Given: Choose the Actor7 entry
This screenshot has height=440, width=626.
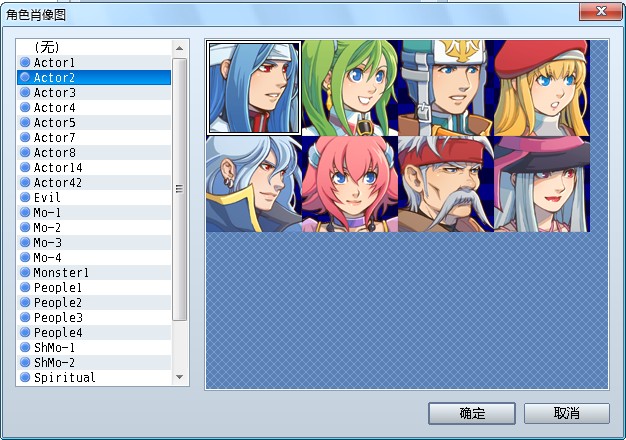Looking at the screenshot, I should click(94, 137).
